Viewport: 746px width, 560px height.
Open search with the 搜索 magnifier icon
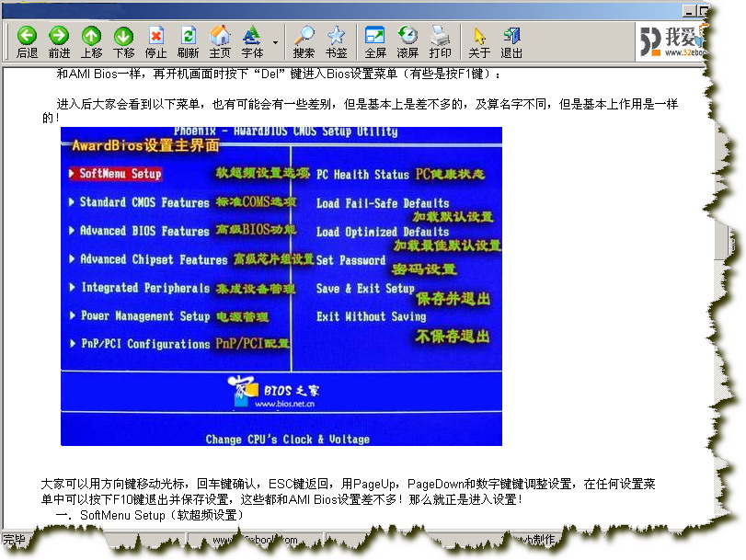(x=304, y=42)
